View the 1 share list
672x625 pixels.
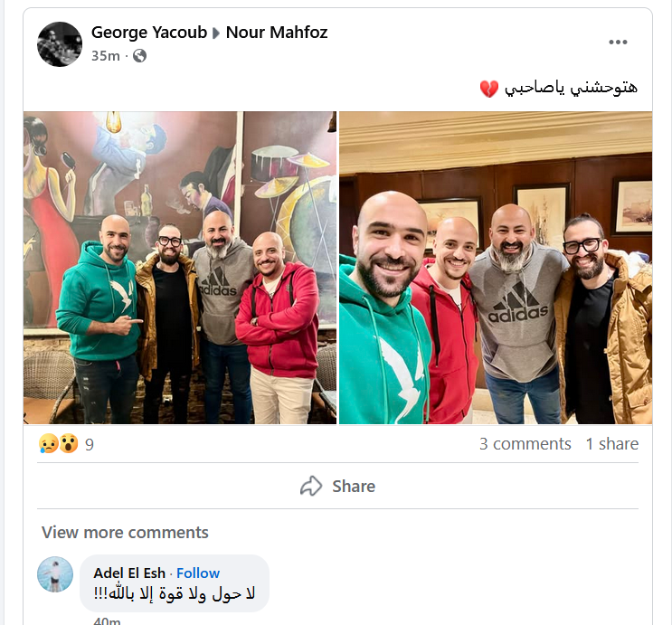[612, 444]
